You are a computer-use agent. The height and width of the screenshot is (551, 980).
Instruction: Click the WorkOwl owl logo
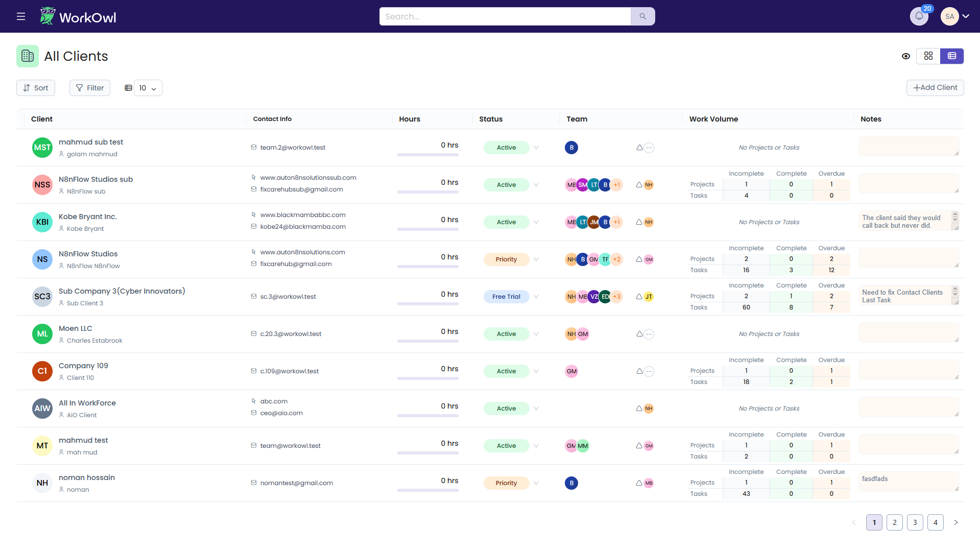tap(47, 16)
